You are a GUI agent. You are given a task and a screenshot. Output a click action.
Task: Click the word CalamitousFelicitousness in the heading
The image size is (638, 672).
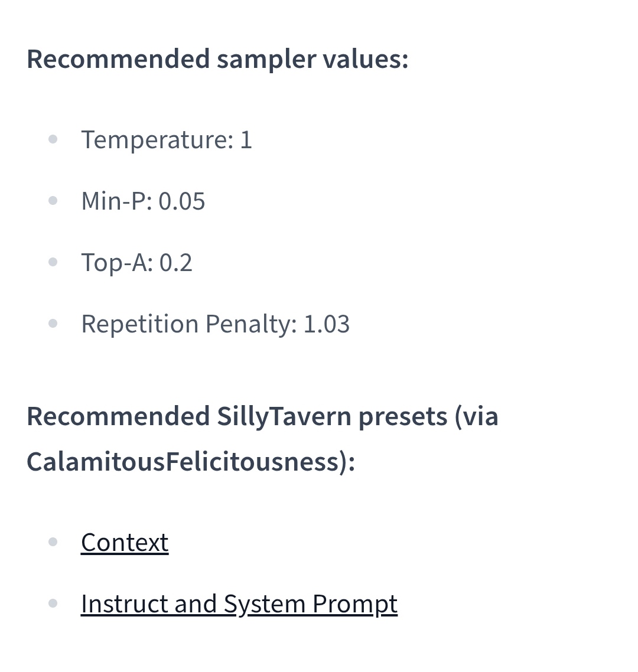[183, 462]
